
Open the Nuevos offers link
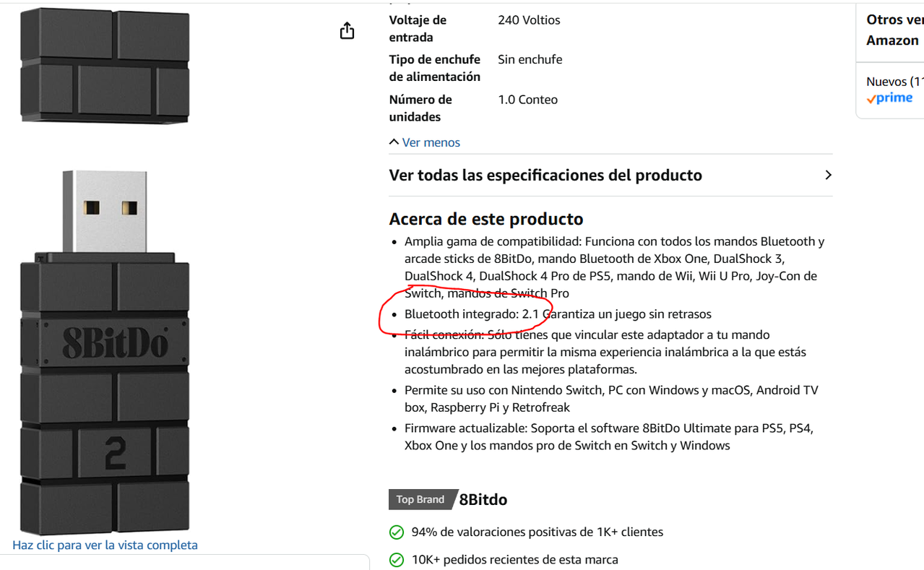tap(895, 81)
